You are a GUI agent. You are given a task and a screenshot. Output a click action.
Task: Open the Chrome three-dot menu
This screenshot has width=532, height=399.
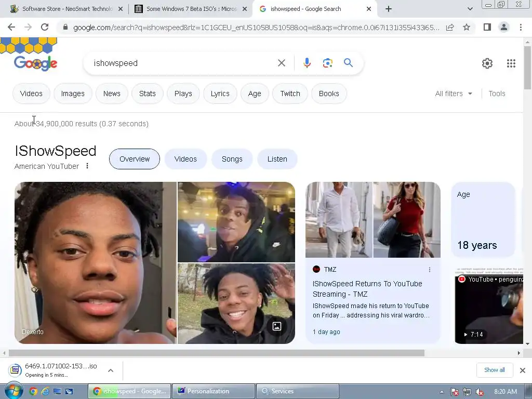521,27
